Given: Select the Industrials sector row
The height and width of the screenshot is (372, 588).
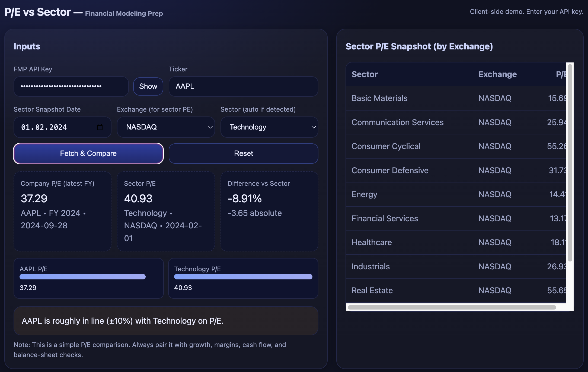Looking at the screenshot, I should point(456,266).
